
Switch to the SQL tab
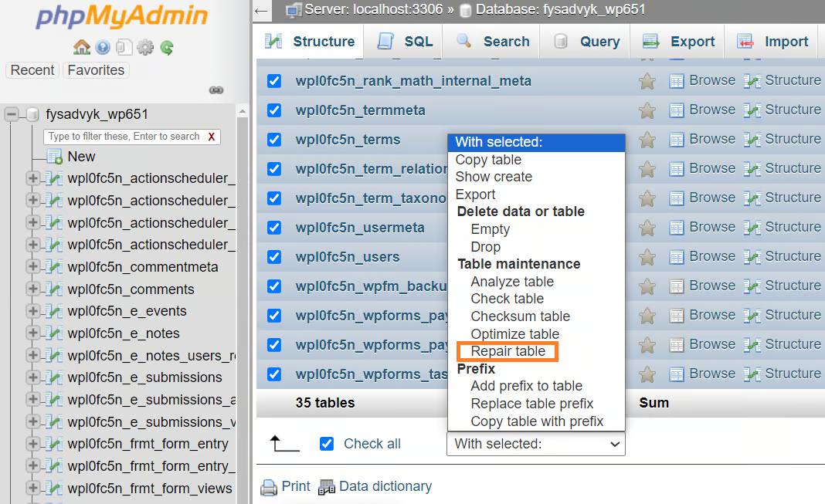pyautogui.click(x=406, y=42)
